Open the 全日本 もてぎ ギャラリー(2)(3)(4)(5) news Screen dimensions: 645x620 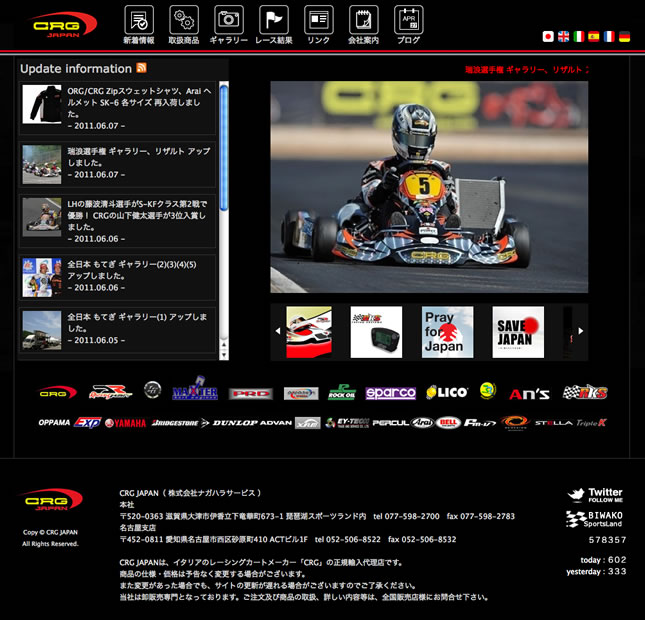[118, 277]
